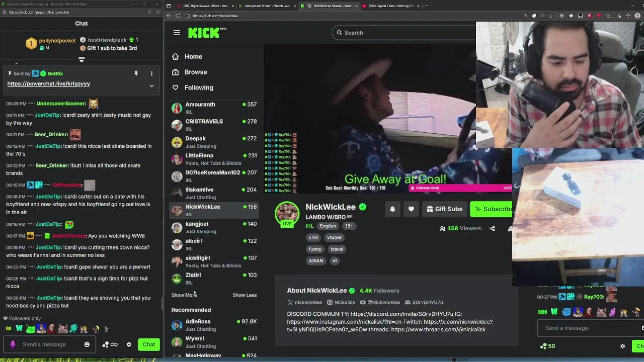Open Amouranth channel in following list
Viewport: 644px width, 362px height.
point(214,108)
